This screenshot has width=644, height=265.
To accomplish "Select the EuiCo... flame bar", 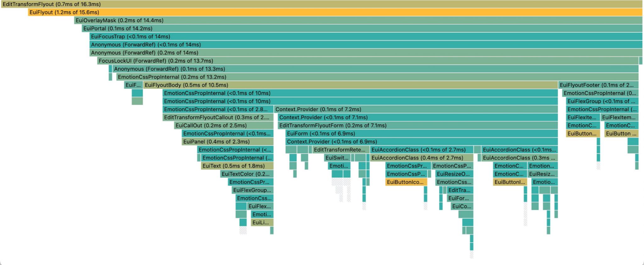I will [462, 206].
